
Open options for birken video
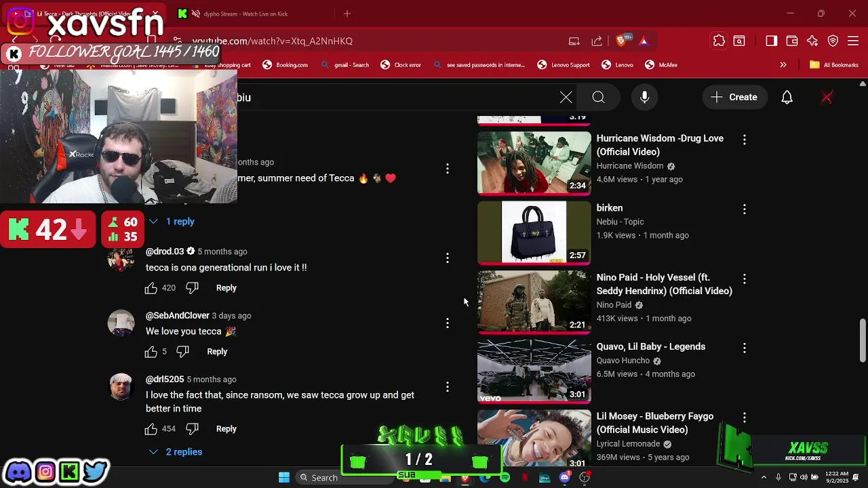click(745, 209)
